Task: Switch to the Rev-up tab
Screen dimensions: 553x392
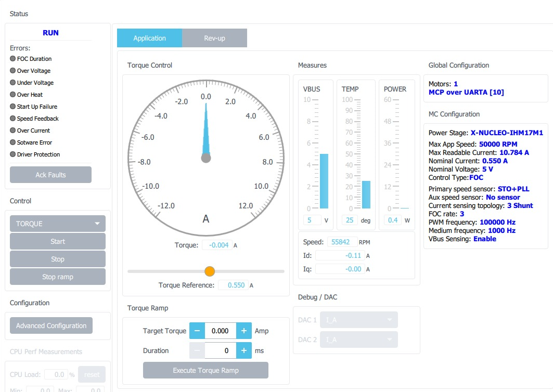Action: coord(214,38)
